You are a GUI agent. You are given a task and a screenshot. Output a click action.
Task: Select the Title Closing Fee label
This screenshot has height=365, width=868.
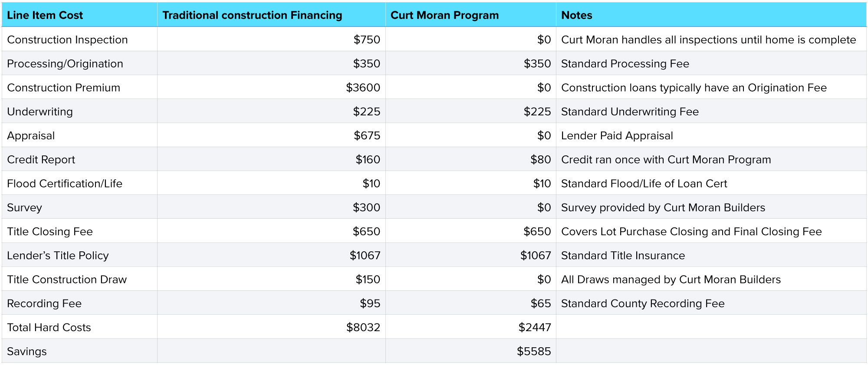[50, 231]
